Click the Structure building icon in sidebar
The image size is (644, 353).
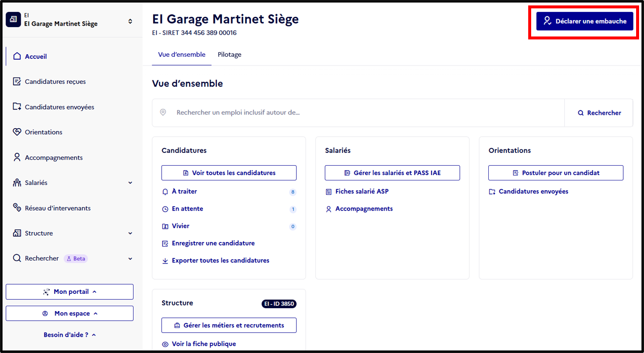pyautogui.click(x=17, y=233)
